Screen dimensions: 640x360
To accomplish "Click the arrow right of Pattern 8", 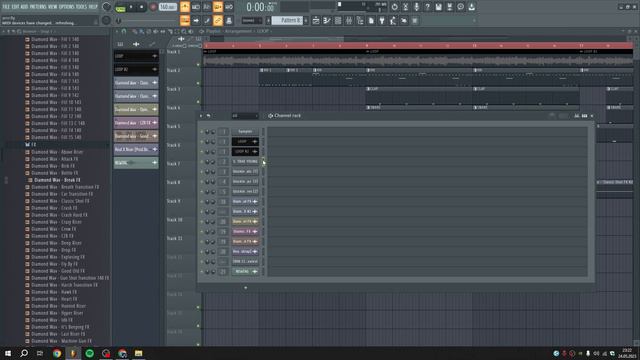I will pyautogui.click(x=306, y=20).
